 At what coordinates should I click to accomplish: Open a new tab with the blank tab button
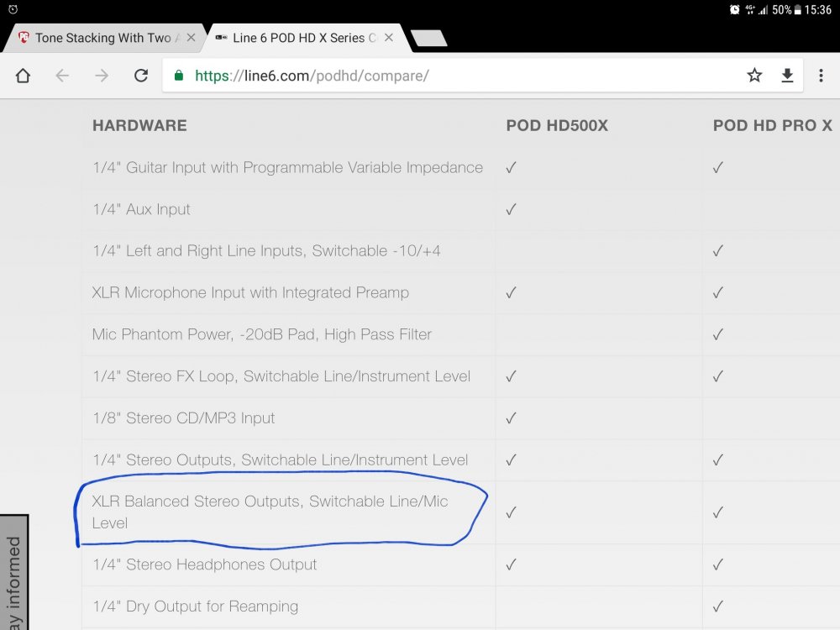tap(428, 39)
